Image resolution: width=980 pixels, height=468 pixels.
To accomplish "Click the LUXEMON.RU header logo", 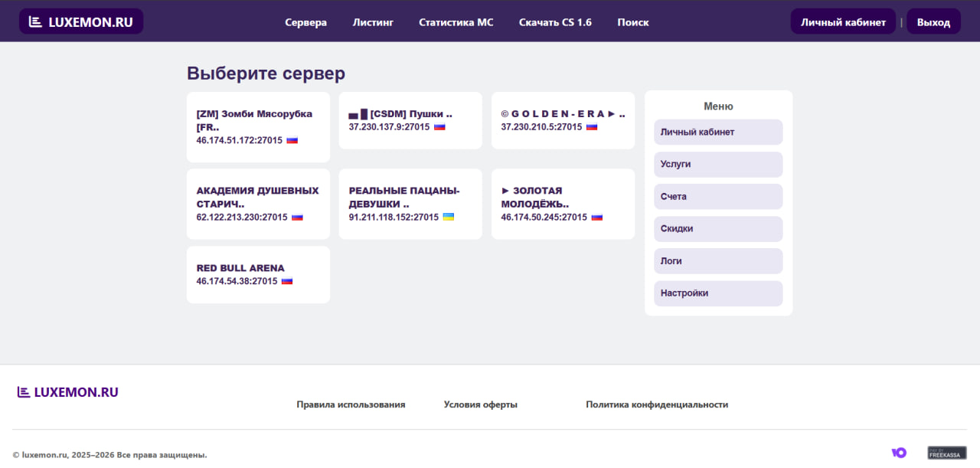I will click(81, 22).
